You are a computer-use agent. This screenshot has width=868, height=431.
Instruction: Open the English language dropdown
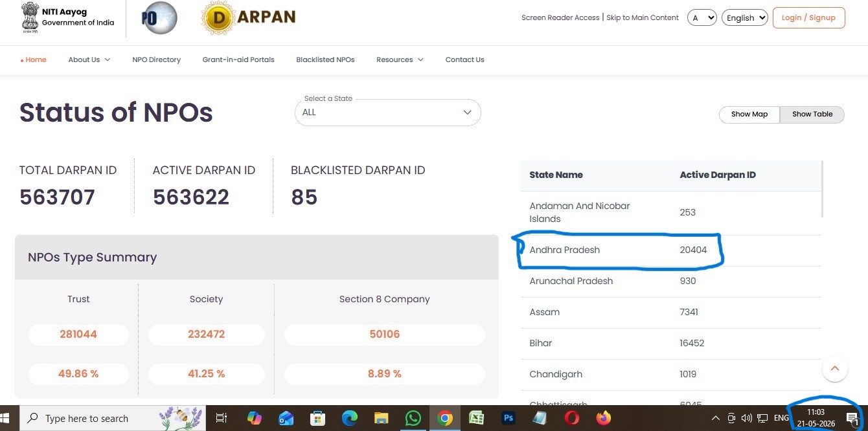(745, 17)
